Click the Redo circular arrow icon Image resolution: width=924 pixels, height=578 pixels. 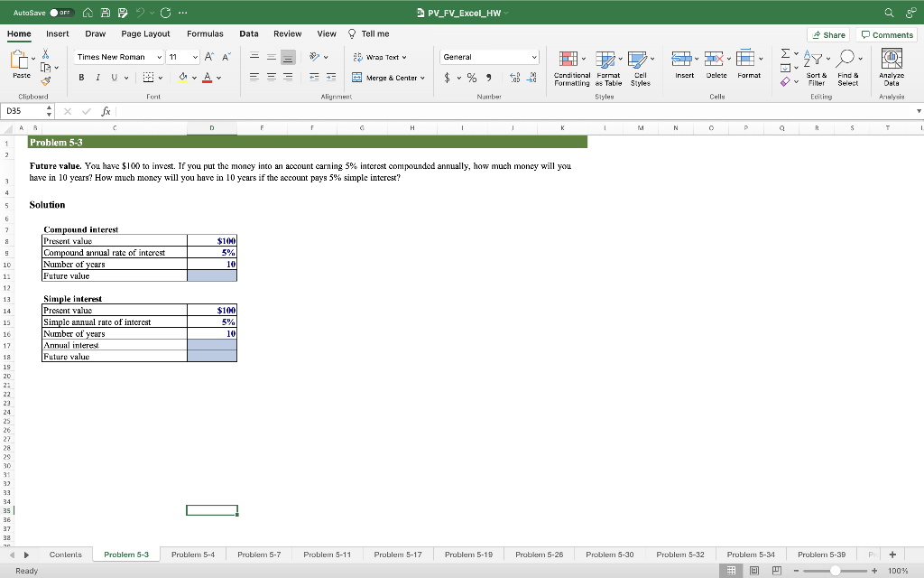point(166,13)
